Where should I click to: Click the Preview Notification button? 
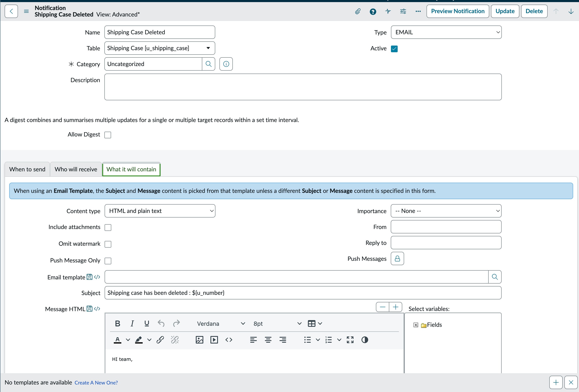pyautogui.click(x=457, y=11)
